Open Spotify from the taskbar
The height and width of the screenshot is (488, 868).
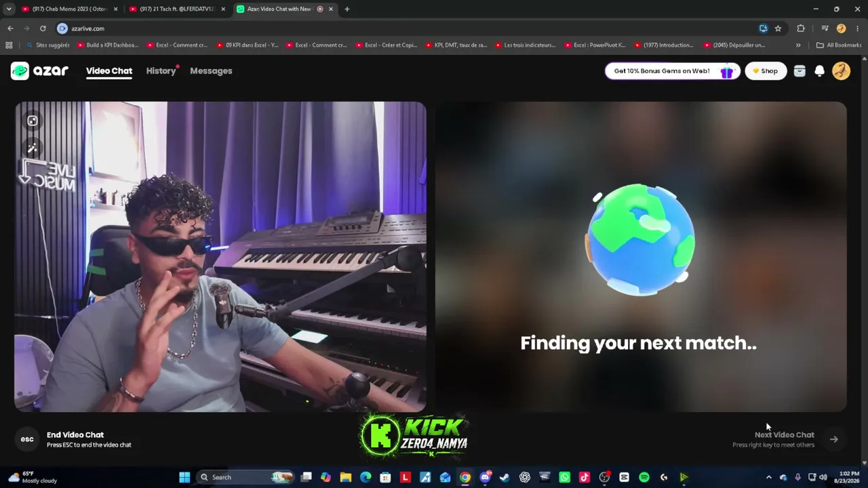(644, 477)
